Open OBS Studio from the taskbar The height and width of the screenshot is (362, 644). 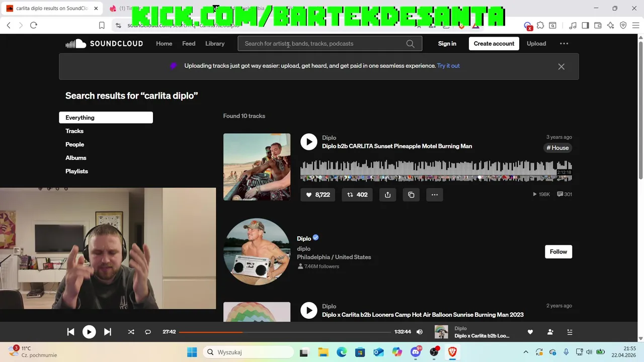pyautogui.click(x=434, y=352)
